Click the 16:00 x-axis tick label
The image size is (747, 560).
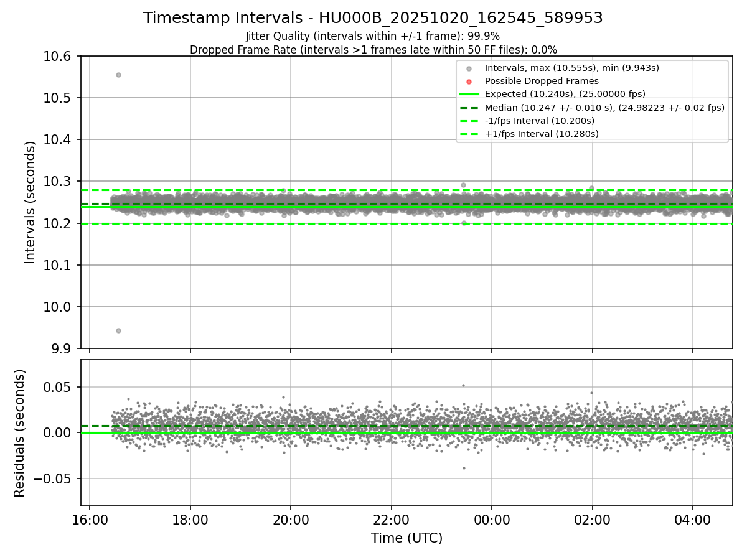point(90,520)
